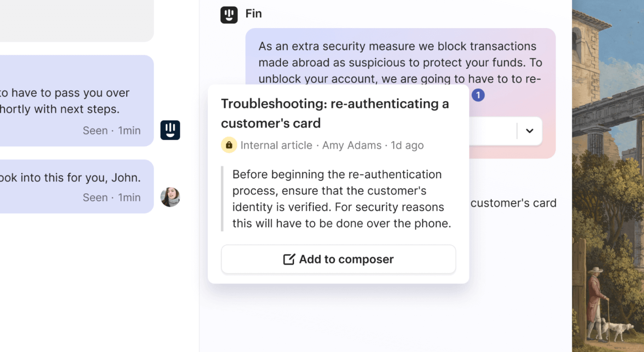Click the Fin name label
The height and width of the screenshot is (352, 644).
click(x=253, y=14)
